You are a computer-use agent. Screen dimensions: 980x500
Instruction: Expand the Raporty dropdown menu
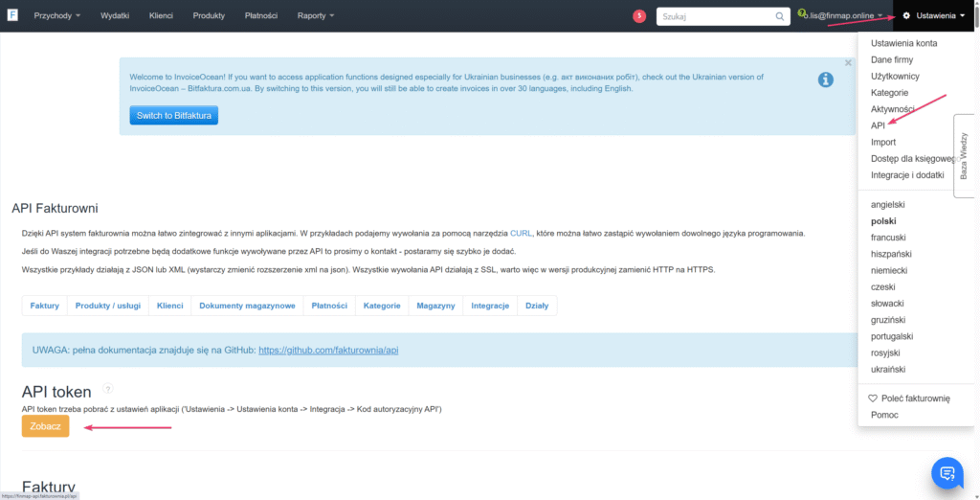tap(316, 15)
